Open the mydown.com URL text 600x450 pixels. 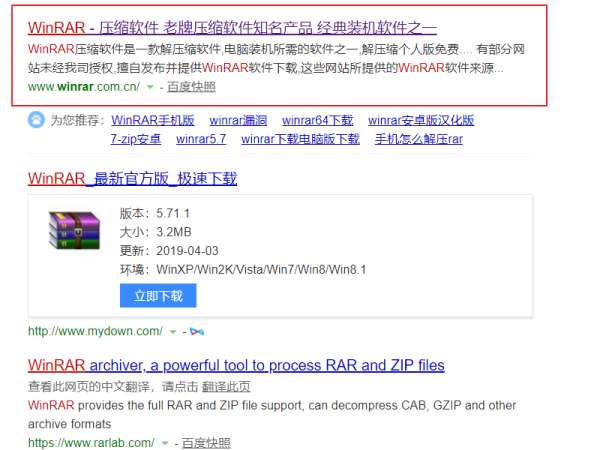(x=95, y=331)
